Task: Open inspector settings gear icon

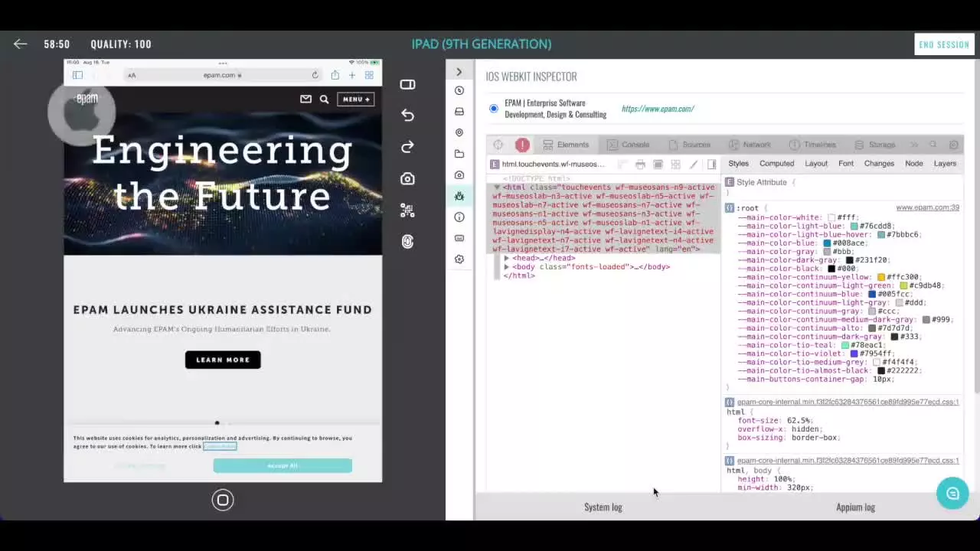Action: point(954,145)
